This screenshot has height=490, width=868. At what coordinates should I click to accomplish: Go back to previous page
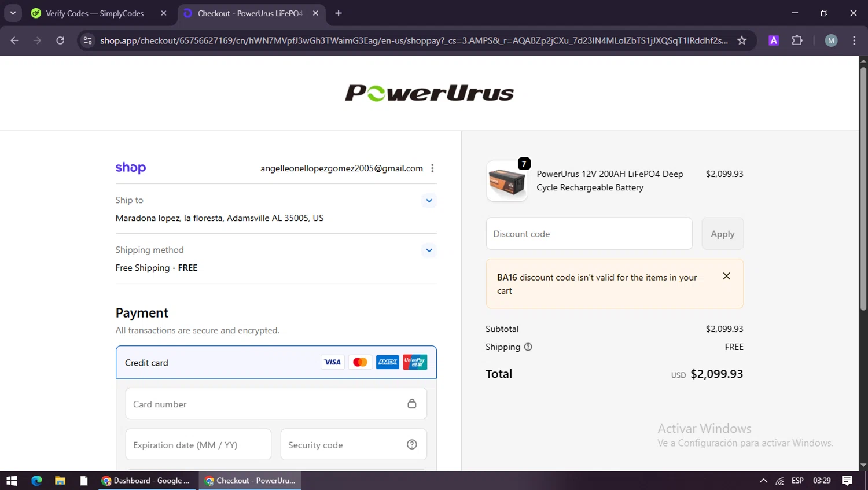[14, 40]
